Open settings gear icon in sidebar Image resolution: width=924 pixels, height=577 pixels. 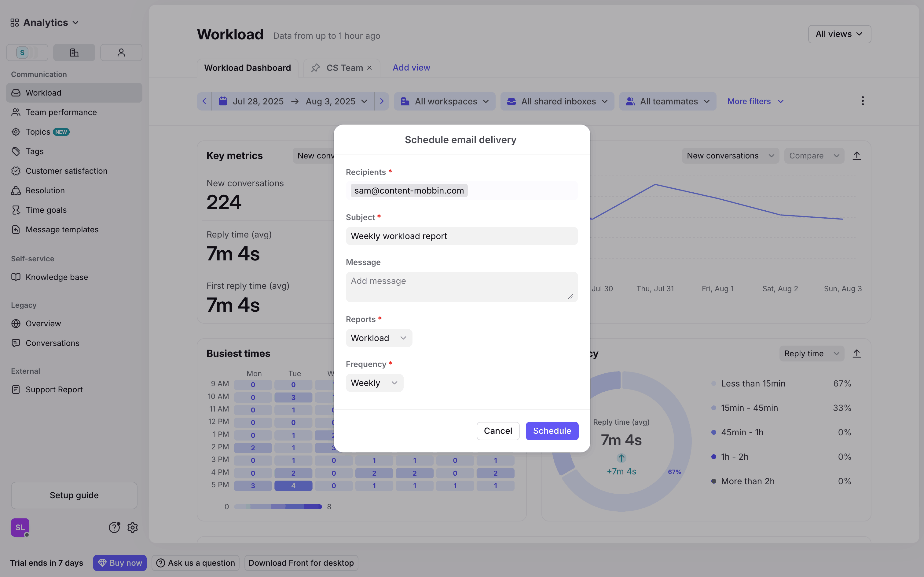coord(133,528)
